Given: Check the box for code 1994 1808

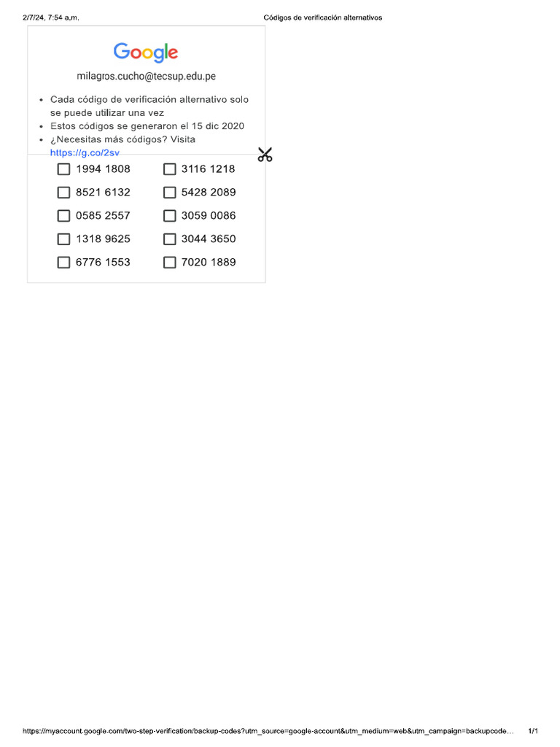Looking at the screenshot, I should [64, 169].
